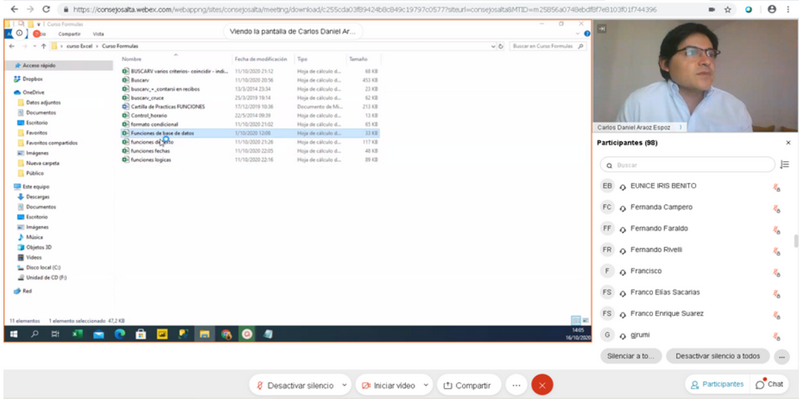Viewport: 800px width, 399px height.
Task: Open the address path dropdown in File Explorer
Action: pyautogui.click(x=493, y=46)
